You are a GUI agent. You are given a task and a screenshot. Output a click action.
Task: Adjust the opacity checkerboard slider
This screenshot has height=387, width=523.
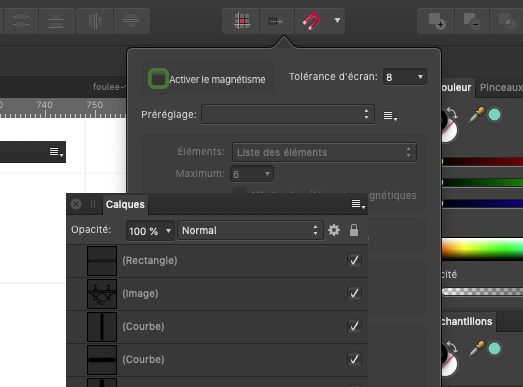click(x=482, y=292)
